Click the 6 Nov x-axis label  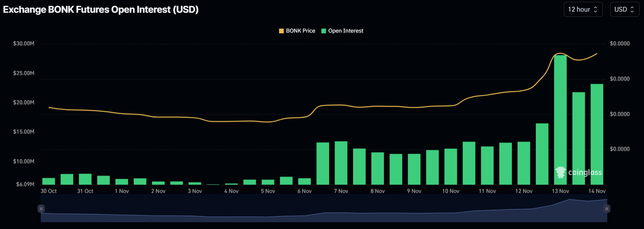point(304,191)
